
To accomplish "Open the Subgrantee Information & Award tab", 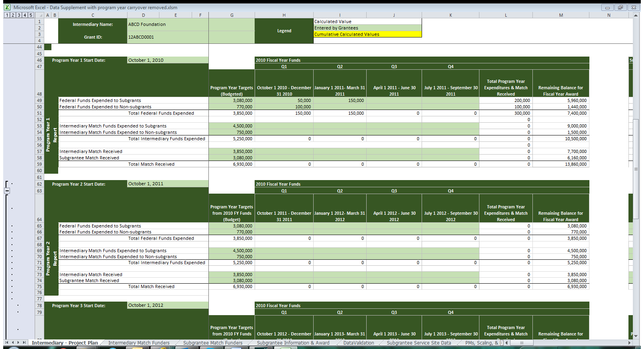I will (293, 343).
